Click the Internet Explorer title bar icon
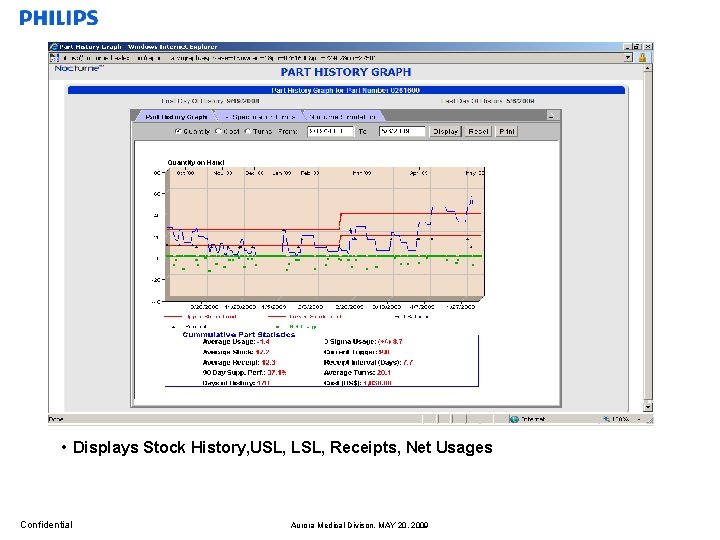This screenshot has height=540, width=720. [54, 47]
